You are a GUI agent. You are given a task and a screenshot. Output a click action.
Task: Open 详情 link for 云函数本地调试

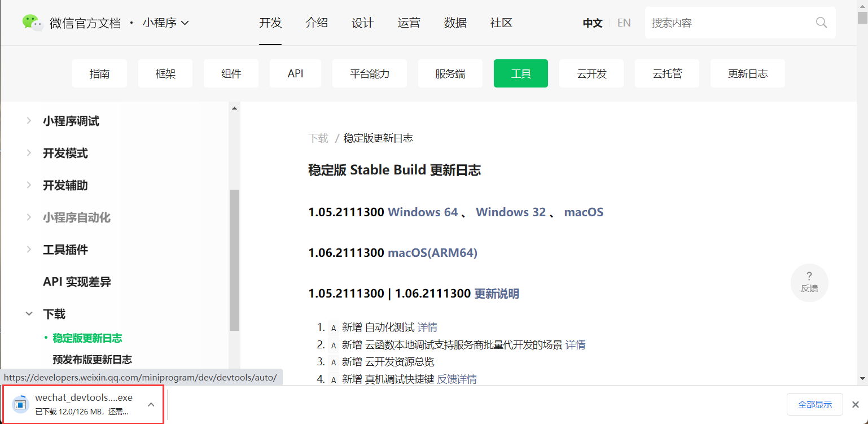click(x=576, y=345)
